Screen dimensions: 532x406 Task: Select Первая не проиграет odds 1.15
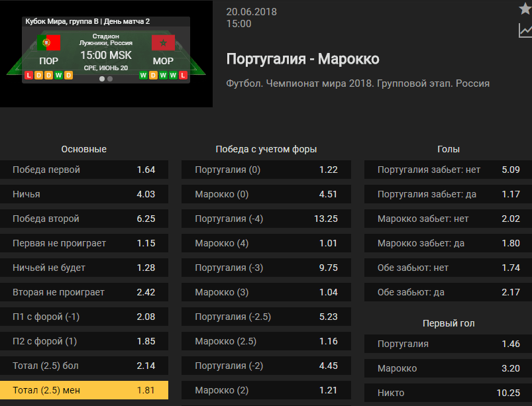[x=84, y=243]
